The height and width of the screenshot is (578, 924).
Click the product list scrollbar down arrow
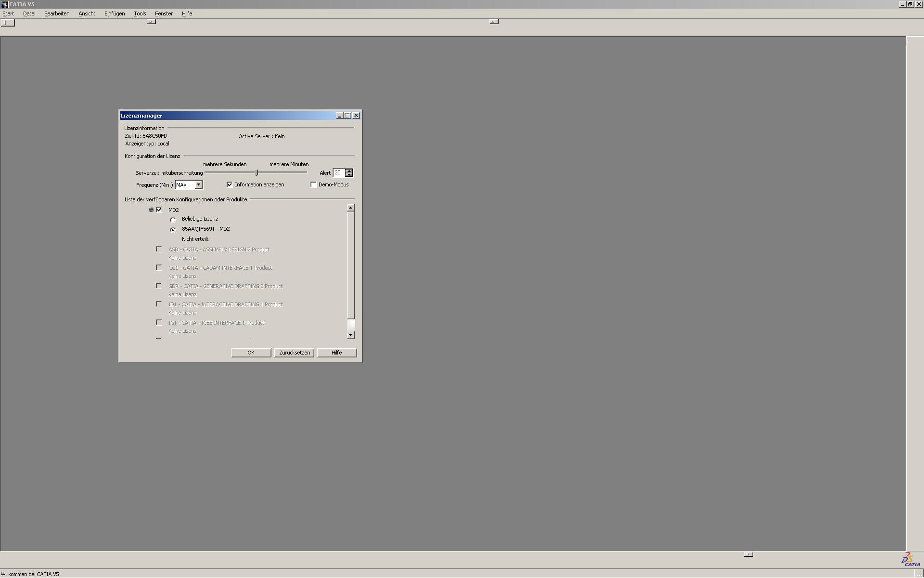pyautogui.click(x=350, y=335)
